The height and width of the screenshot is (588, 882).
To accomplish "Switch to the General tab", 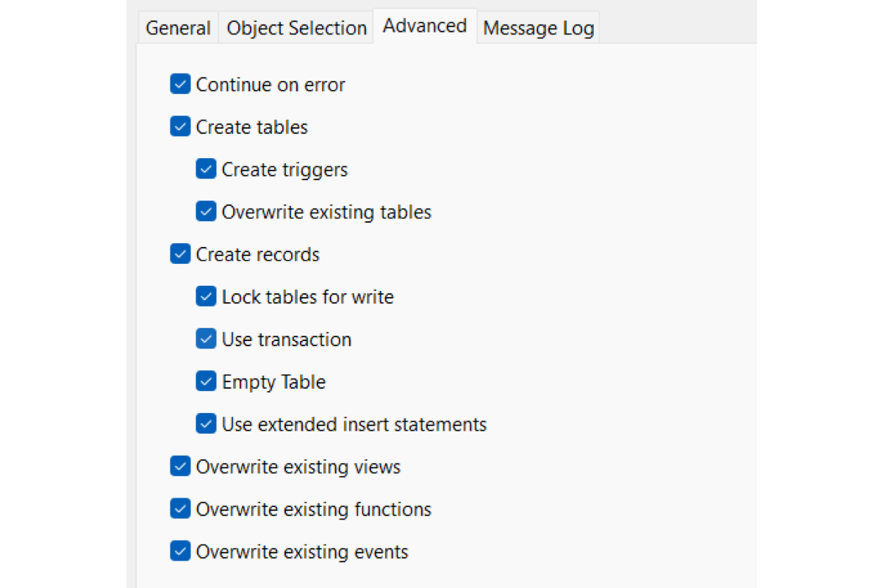I will (x=179, y=29).
